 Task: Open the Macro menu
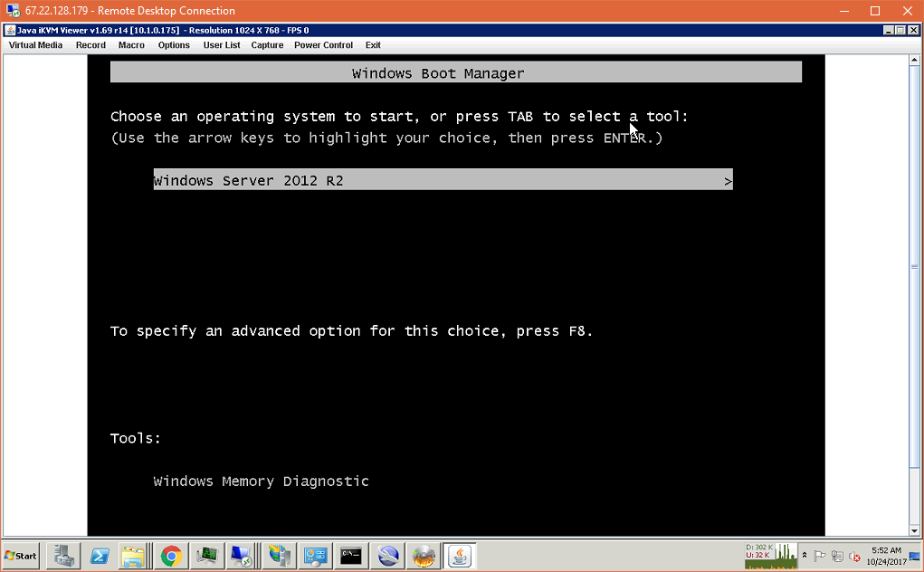tap(131, 44)
